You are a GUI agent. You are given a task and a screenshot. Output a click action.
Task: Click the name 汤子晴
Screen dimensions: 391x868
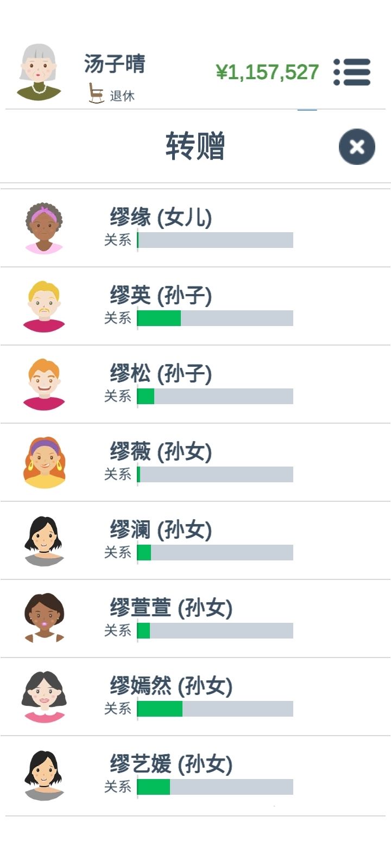point(115,63)
